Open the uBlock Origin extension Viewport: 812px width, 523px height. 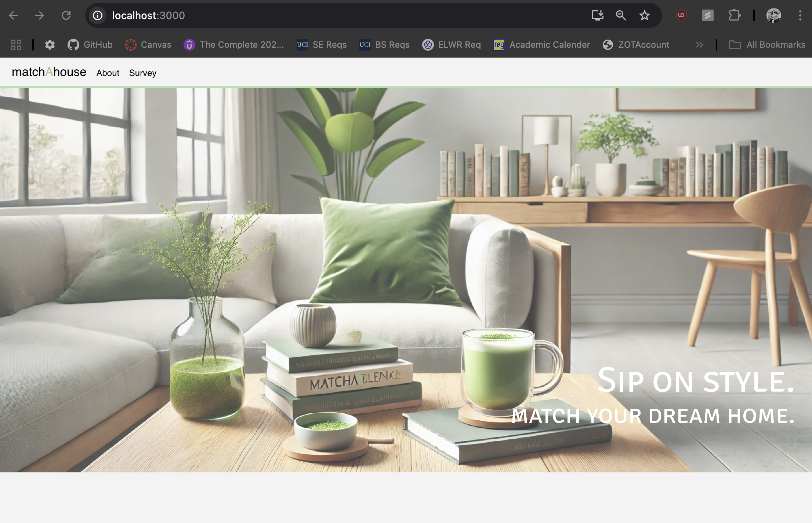point(681,15)
